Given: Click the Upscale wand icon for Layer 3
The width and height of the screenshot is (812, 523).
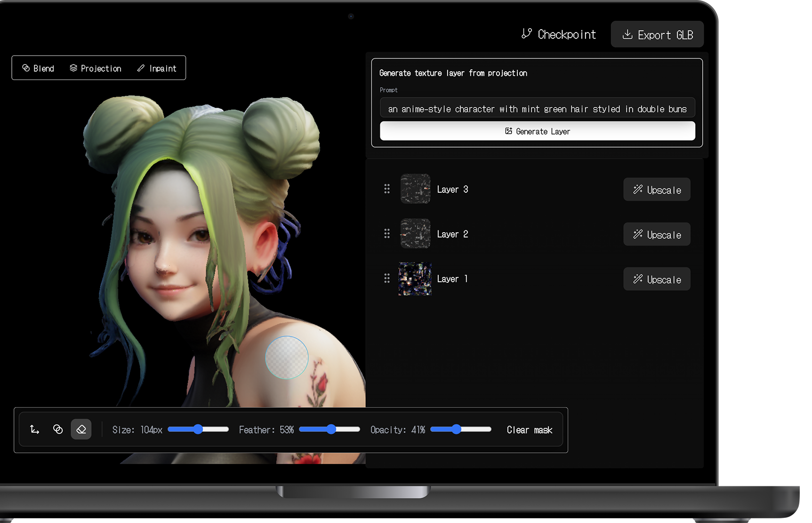Looking at the screenshot, I should click(x=638, y=189).
